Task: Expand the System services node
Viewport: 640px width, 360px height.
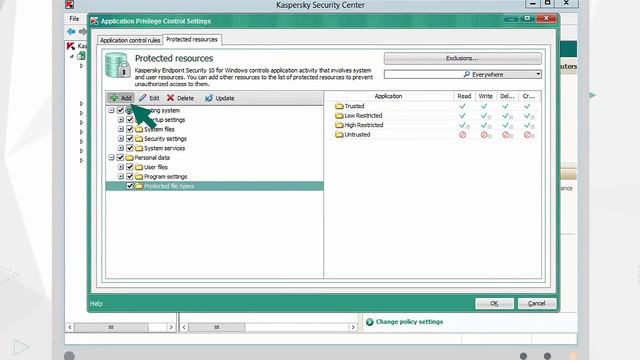Action: click(x=121, y=148)
